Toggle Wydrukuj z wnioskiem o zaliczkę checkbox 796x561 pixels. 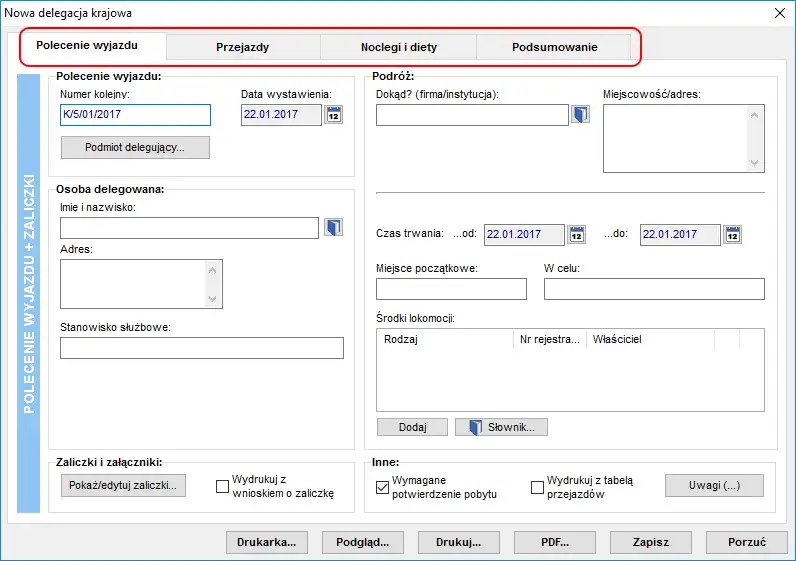223,487
